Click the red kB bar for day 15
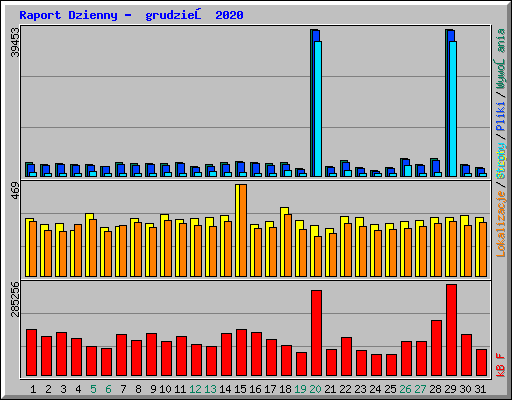 [242, 353]
